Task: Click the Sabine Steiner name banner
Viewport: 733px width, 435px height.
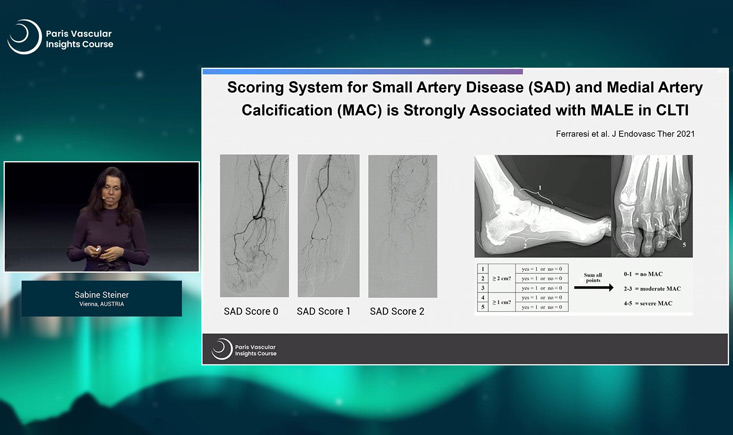Action: pyautogui.click(x=102, y=298)
